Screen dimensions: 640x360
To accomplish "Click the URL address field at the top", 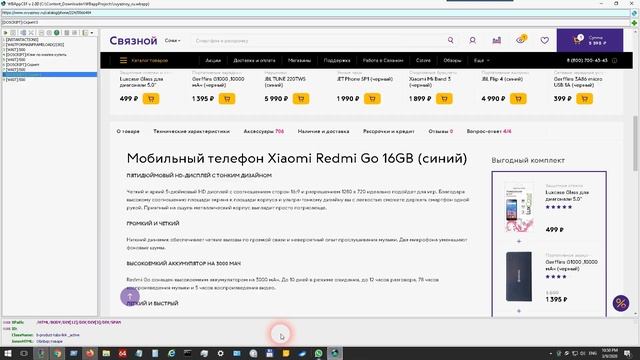I will point(315,13).
